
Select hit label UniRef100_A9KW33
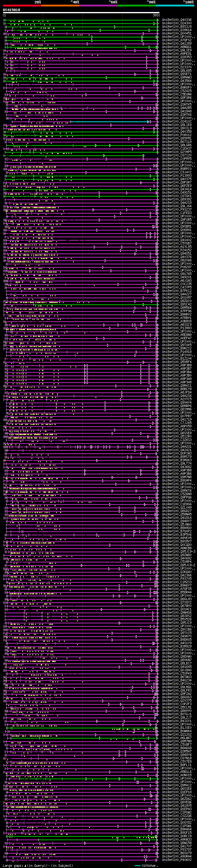(x=177, y=839)
